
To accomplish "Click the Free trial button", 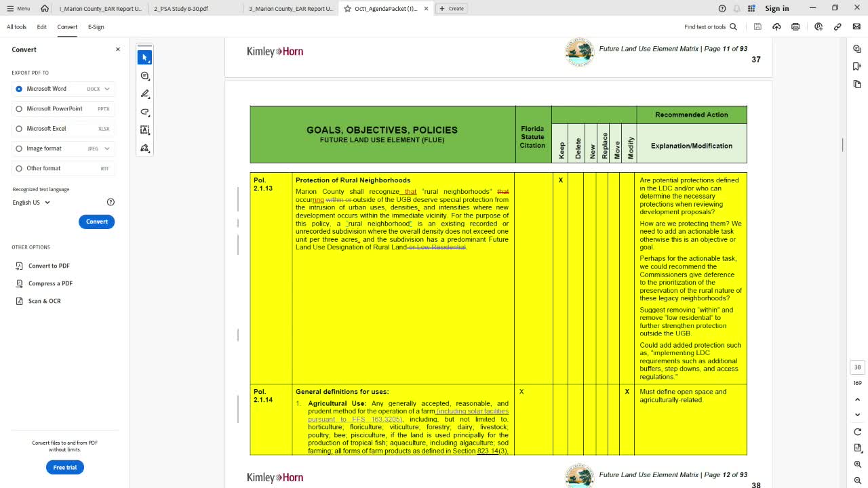I will (x=65, y=467).
